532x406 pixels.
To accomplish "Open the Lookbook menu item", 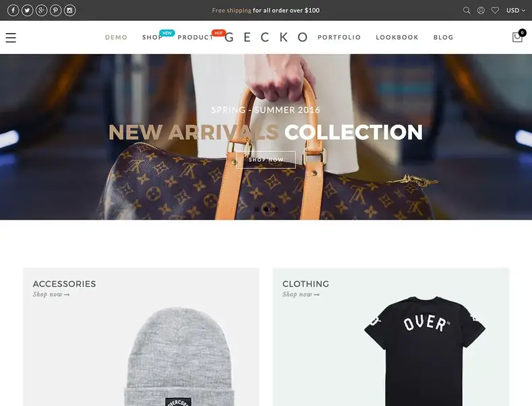I will (x=397, y=37).
